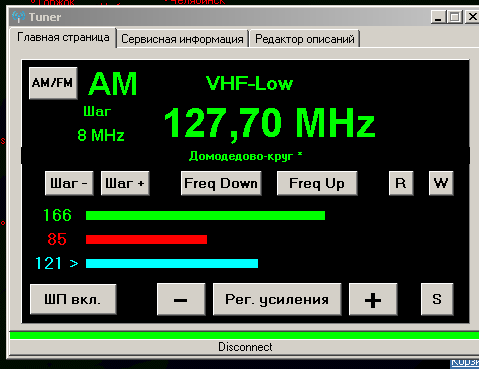Decrease step with Шаг - button
Viewport: 479px width, 369px height.
click(69, 183)
